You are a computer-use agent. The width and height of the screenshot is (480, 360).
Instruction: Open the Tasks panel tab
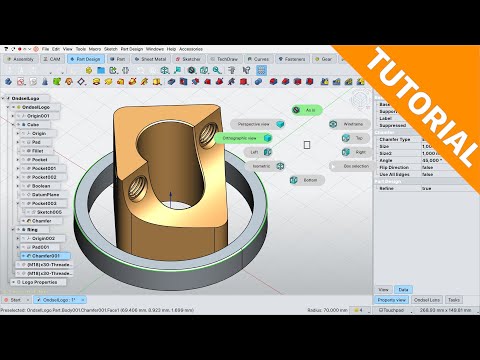454,300
